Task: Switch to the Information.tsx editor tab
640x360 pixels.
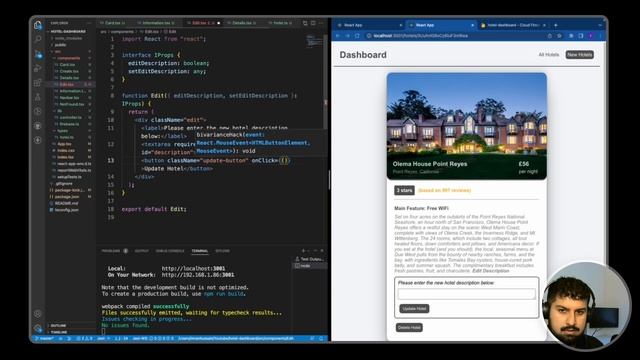Action: 155,23
